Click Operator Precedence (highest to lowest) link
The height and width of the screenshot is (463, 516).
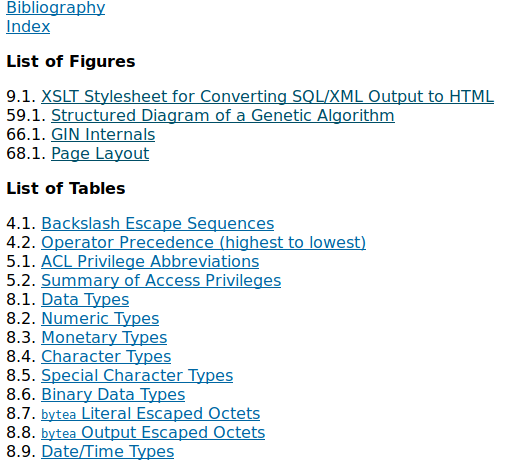tap(203, 243)
